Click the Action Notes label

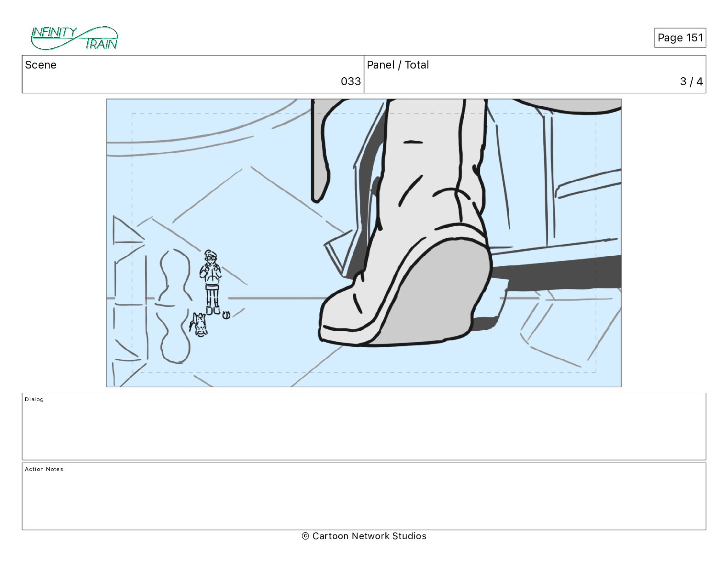tap(44, 469)
